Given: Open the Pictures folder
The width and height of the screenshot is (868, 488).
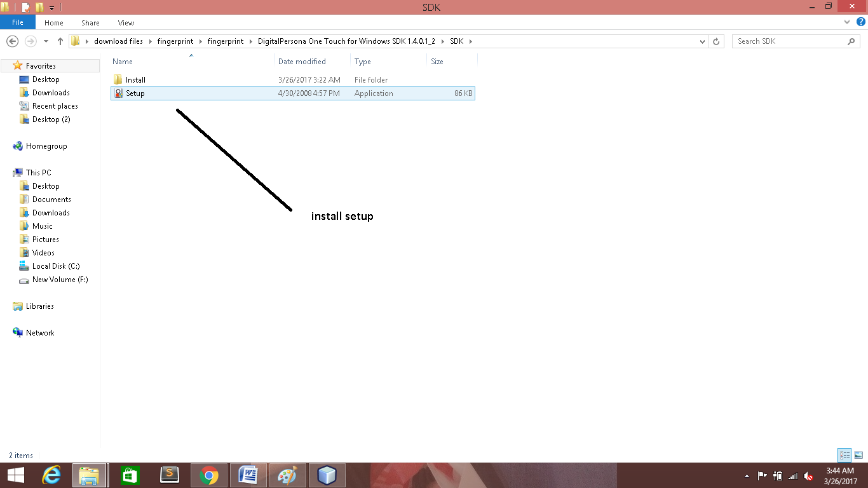Looking at the screenshot, I should pyautogui.click(x=45, y=240).
